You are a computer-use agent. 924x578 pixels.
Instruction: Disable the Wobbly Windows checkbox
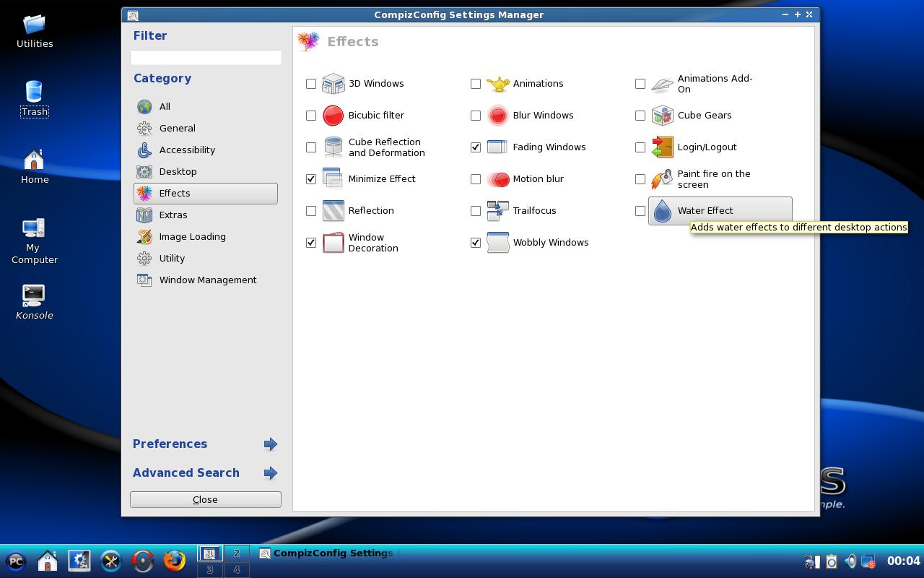pyautogui.click(x=476, y=243)
